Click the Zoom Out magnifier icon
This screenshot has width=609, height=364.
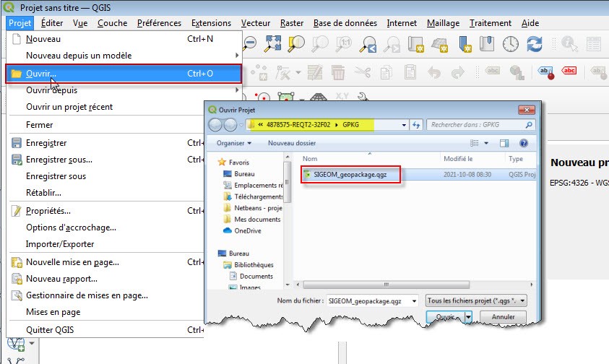(250, 43)
